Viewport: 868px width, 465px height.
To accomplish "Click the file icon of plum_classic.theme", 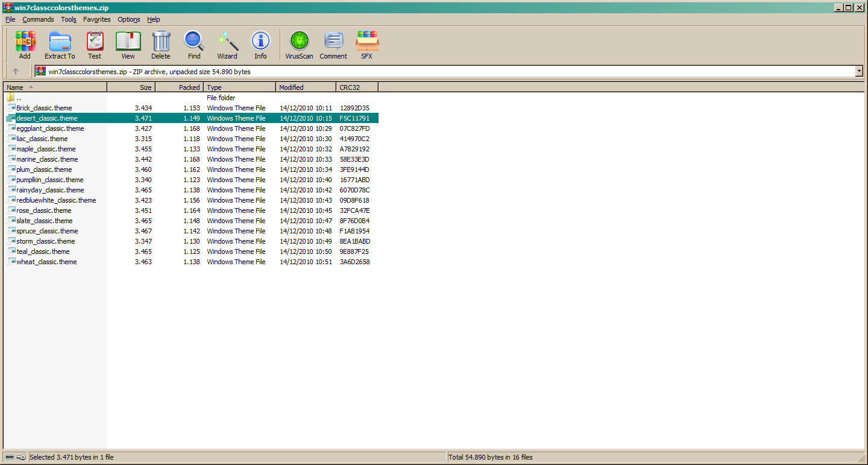I will (x=11, y=169).
